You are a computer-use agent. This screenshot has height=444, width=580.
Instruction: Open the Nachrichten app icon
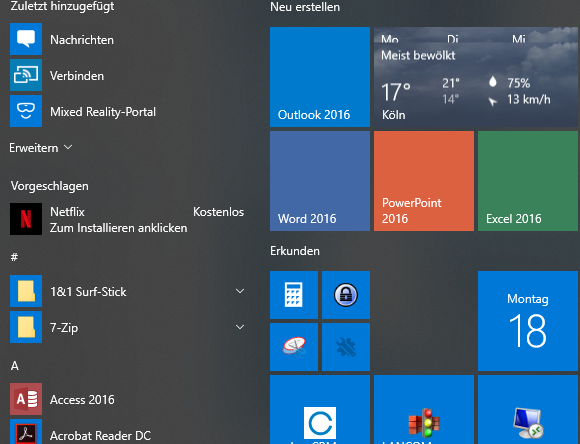(26, 39)
